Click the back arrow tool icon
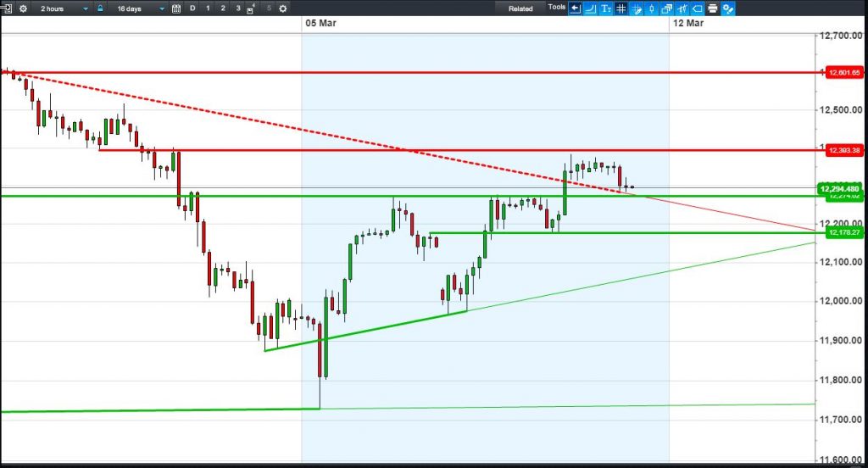This screenshot has height=468, width=868. pos(576,8)
